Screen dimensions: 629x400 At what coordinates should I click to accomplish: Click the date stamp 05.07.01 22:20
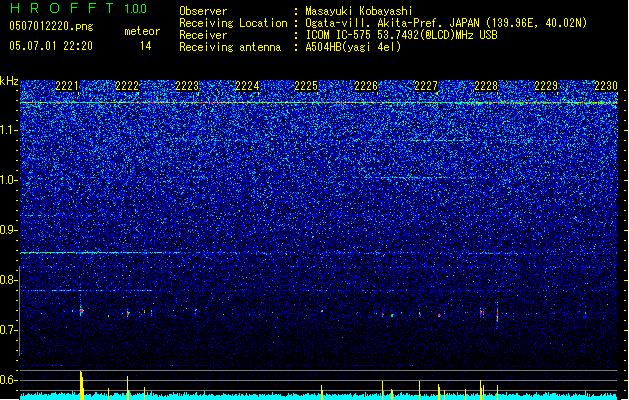pyautogui.click(x=51, y=46)
